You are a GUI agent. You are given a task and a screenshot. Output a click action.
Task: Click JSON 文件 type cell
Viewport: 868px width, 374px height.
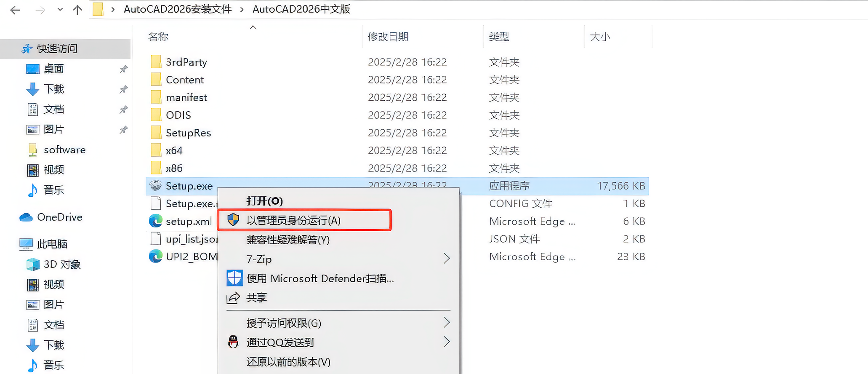coord(514,239)
